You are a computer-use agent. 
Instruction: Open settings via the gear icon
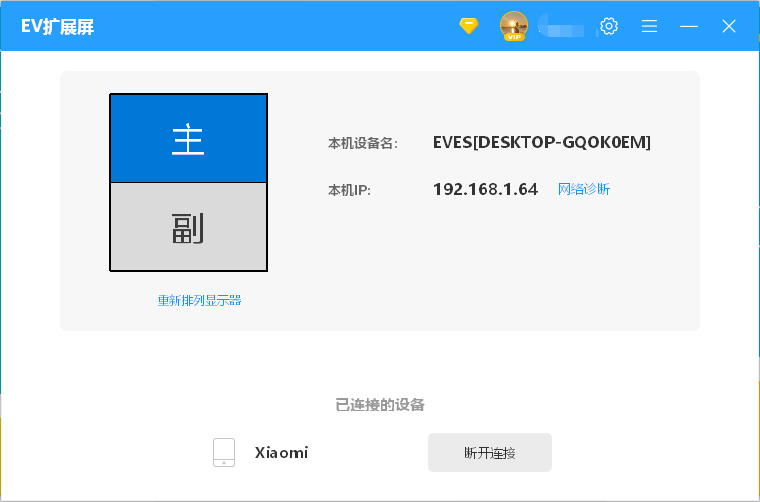[x=609, y=26]
